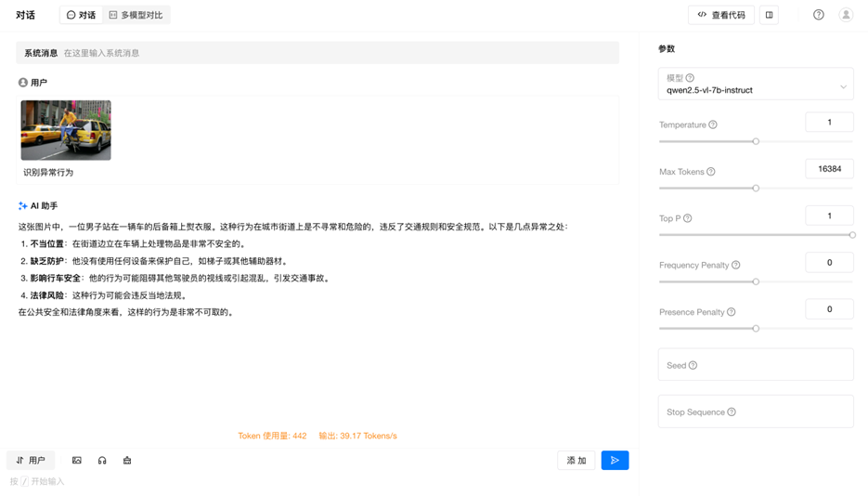Switch to the 对话 tab
This screenshot has width=868, height=496.
tap(81, 15)
